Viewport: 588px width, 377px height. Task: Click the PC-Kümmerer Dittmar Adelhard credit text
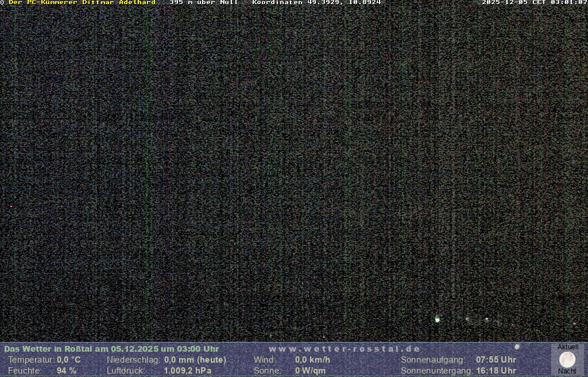pos(82,2)
